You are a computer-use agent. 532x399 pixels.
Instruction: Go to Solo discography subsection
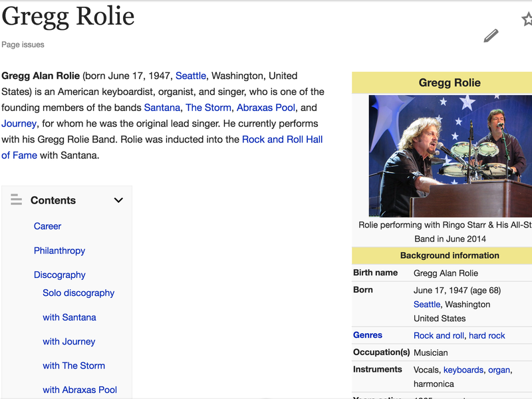tap(78, 293)
